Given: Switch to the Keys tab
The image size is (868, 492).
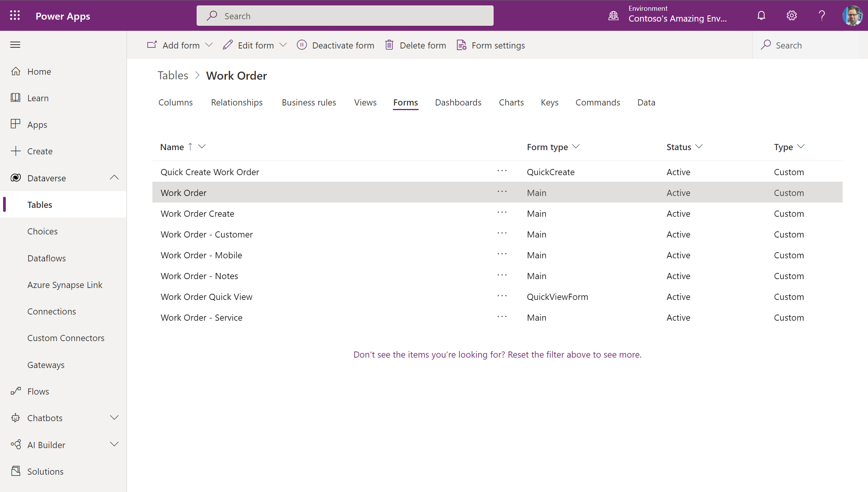Looking at the screenshot, I should [x=549, y=102].
